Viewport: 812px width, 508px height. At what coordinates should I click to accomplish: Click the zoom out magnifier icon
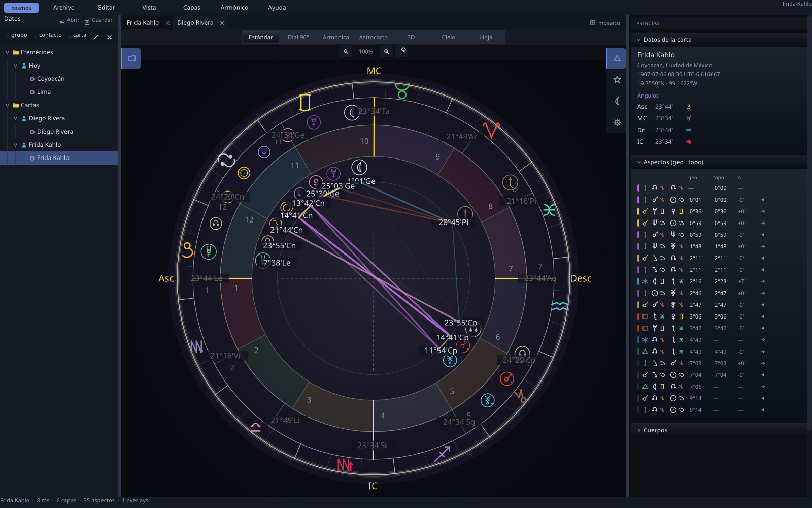tap(346, 51)
